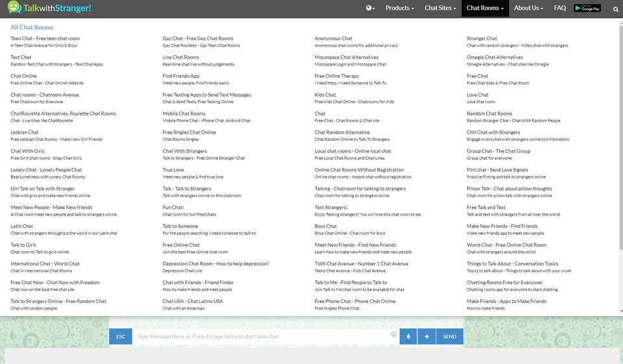Screen dimensions: 623x364
Task: Expand the Products dropdown menu
Action: point(399,8)
